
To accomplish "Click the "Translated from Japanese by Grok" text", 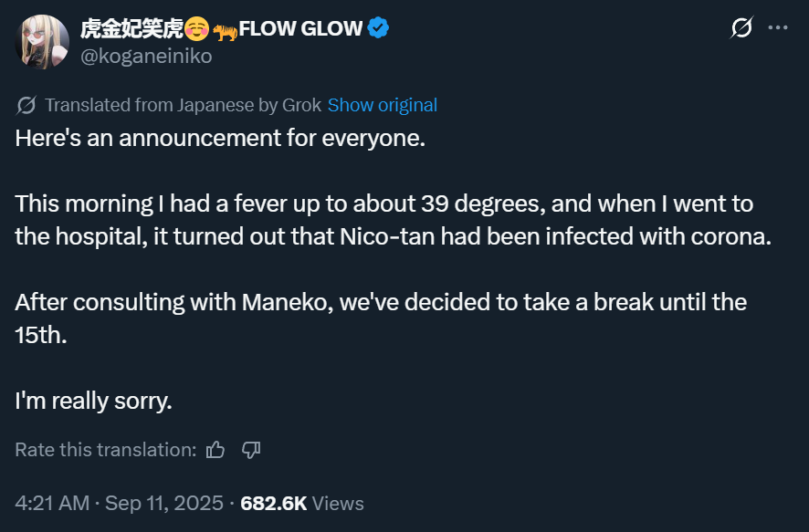I will pos(183,105).
